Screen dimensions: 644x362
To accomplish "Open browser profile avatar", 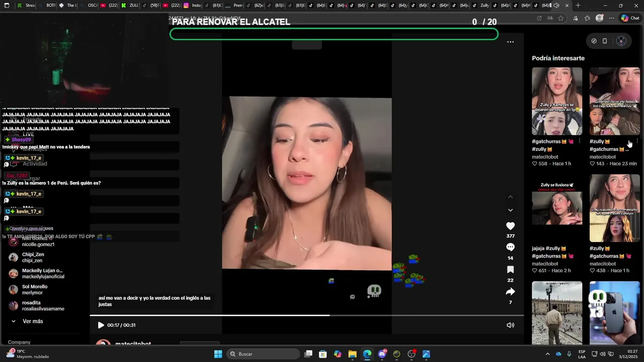I will (599, 18).
